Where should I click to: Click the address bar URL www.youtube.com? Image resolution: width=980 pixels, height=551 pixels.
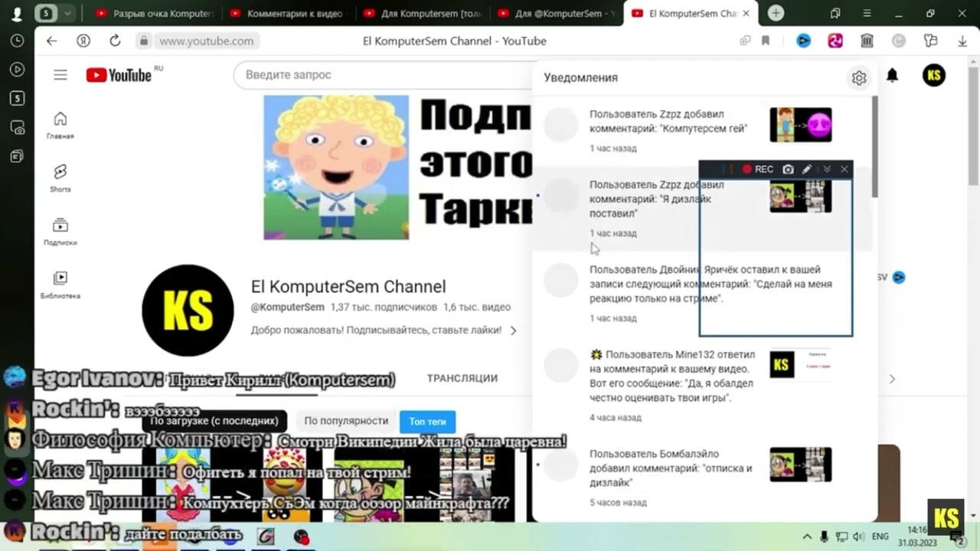tap(207, 41)
